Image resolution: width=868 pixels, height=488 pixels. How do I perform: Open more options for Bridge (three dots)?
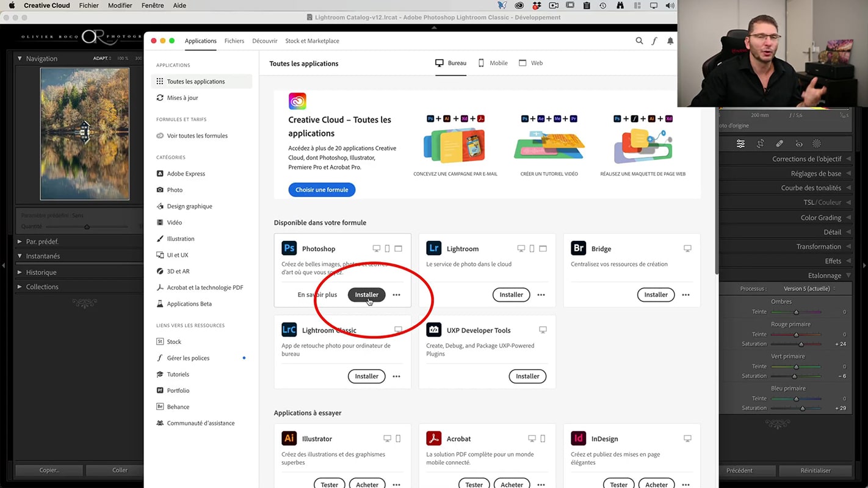point(686,295)
